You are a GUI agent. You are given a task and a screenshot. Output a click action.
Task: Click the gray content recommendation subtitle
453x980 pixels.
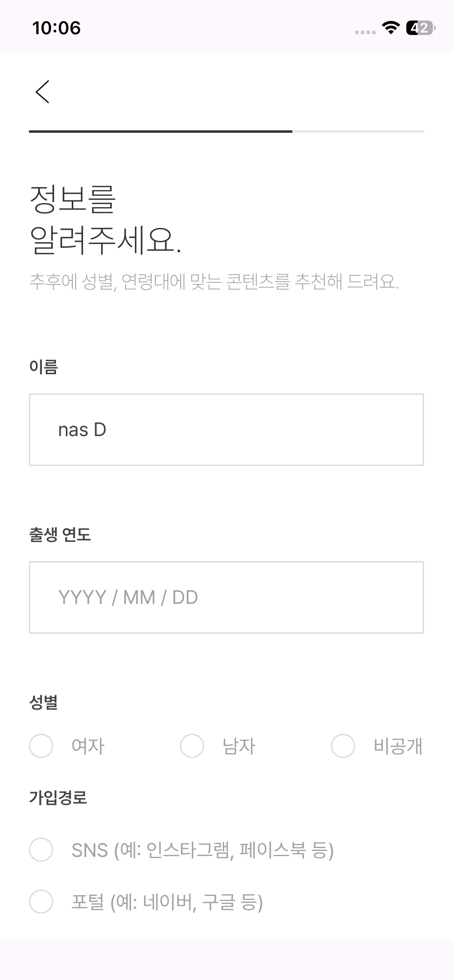click(x=214, y=282)
